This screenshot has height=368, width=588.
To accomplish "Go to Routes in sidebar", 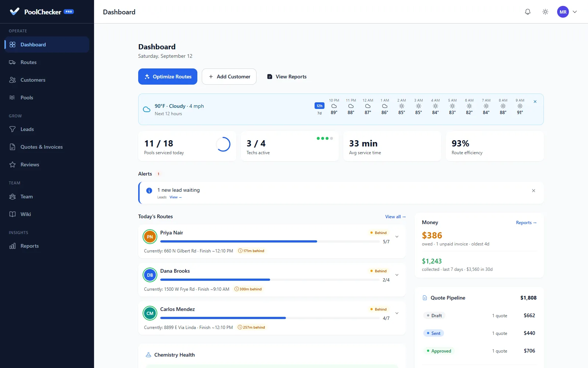I will [47, 62].
